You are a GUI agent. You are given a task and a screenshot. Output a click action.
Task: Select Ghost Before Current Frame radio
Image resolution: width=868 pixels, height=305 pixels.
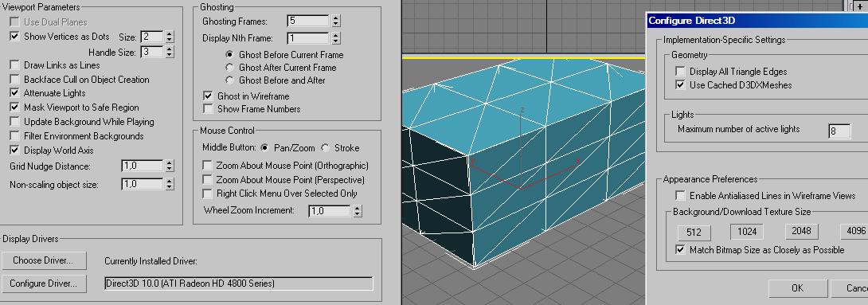pos(229,55)
